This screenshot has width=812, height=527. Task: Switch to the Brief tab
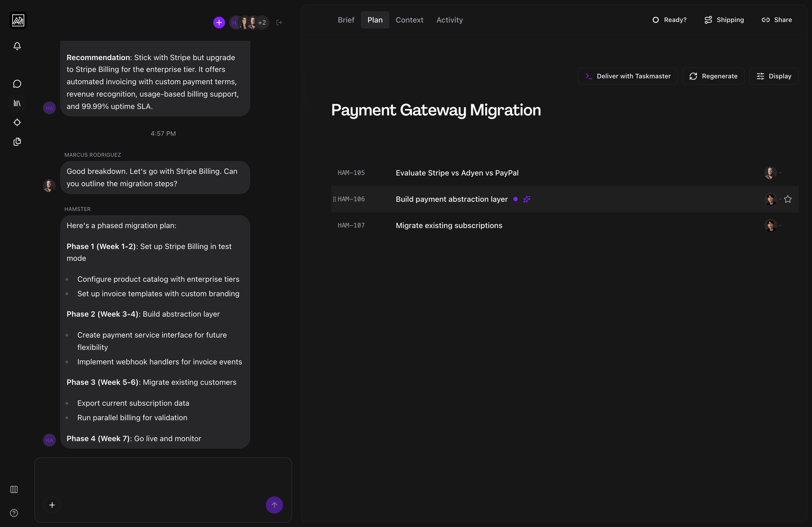click(x=346, y=20)
